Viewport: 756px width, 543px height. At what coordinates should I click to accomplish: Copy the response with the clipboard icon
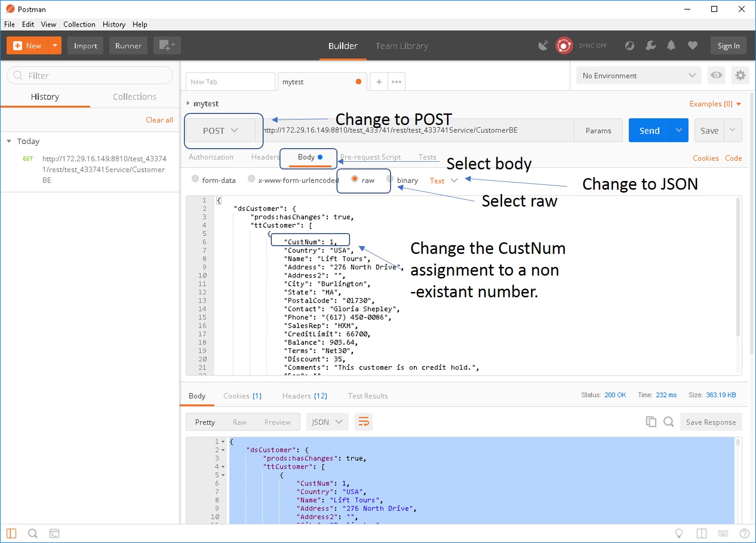click(651, 422)
